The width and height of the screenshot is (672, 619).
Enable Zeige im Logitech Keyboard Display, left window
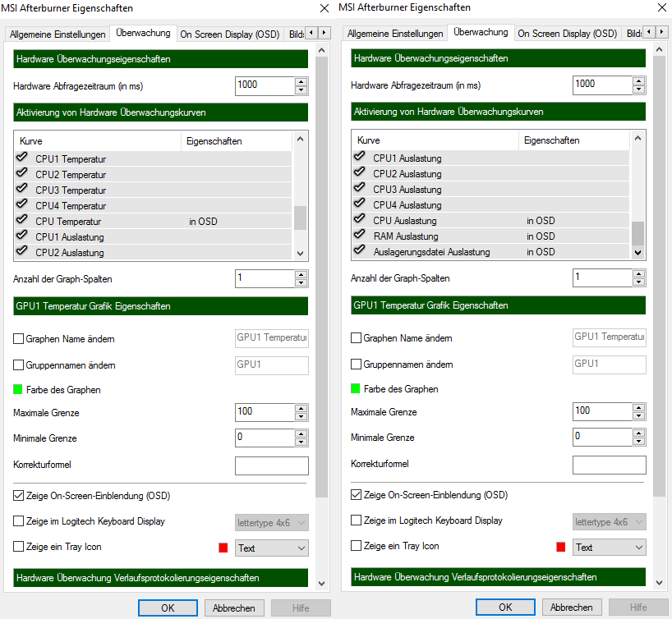coord(18,521)
